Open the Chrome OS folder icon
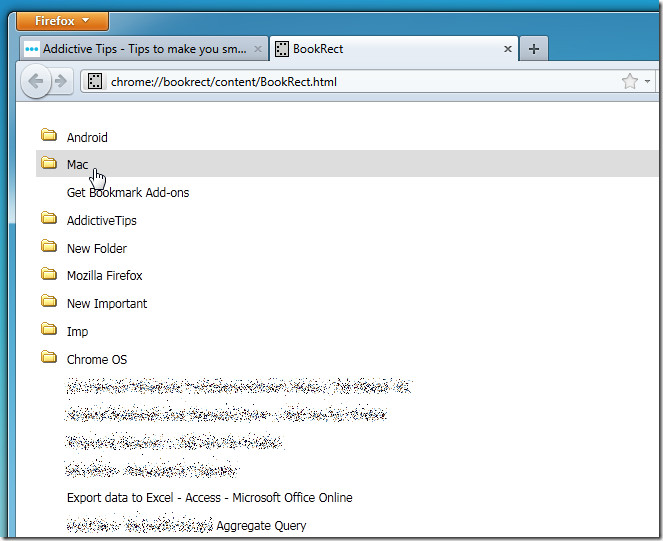The width and height of the screenshot is (663, 541). pos(49,357)
